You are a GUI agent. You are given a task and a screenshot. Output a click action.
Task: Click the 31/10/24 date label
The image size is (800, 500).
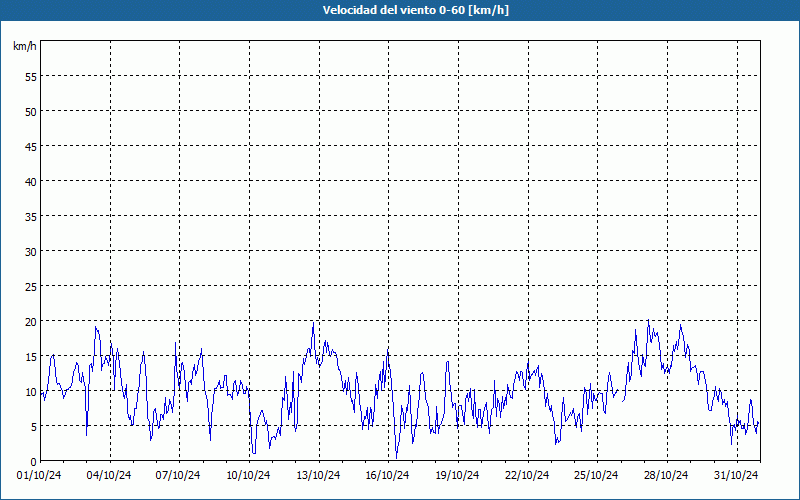736,476
